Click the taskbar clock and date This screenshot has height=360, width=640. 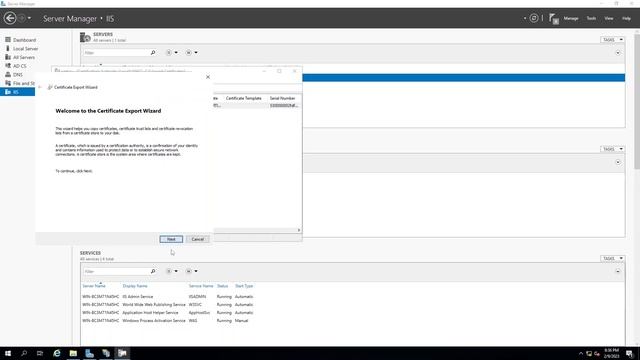(x=611, y=353)
